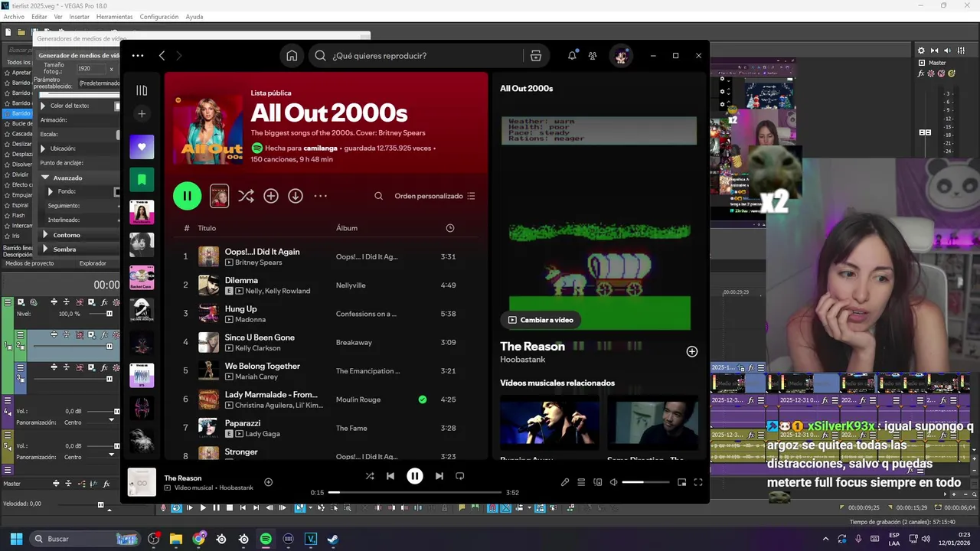
Task: Expand the Contorno section
Action: (x=45, y=235)
